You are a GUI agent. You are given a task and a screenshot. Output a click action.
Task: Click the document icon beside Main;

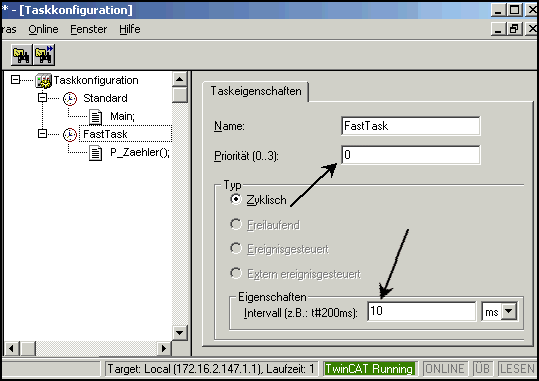point(96,117)
